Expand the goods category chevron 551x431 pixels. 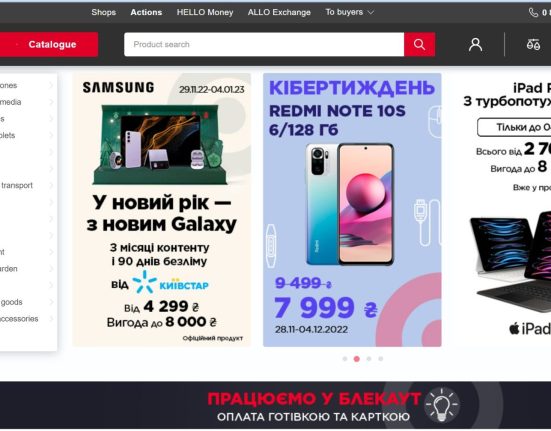point(51,302)
